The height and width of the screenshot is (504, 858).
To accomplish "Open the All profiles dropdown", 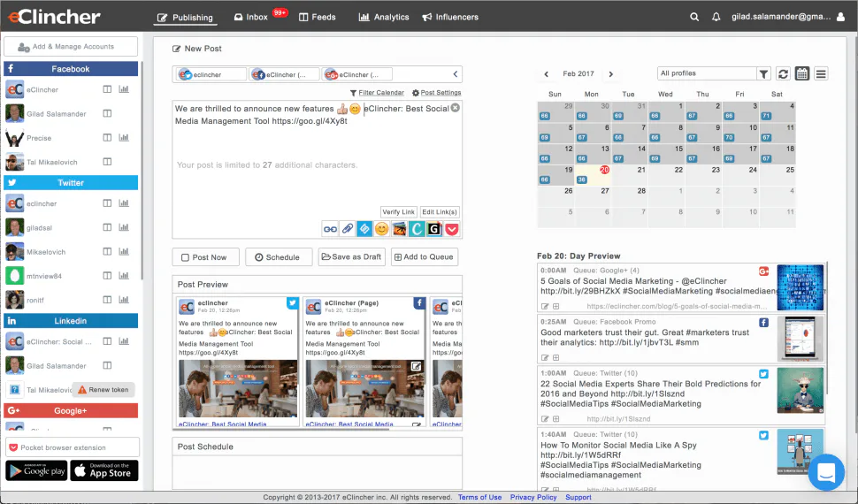I will [x=707, y=73].
